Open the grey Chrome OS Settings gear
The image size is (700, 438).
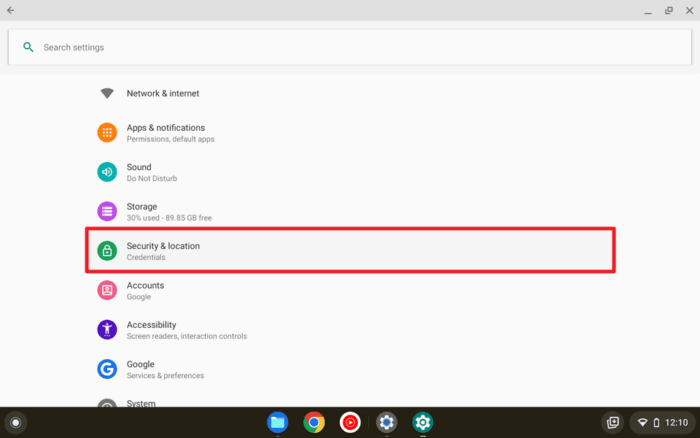pos(387,422)
